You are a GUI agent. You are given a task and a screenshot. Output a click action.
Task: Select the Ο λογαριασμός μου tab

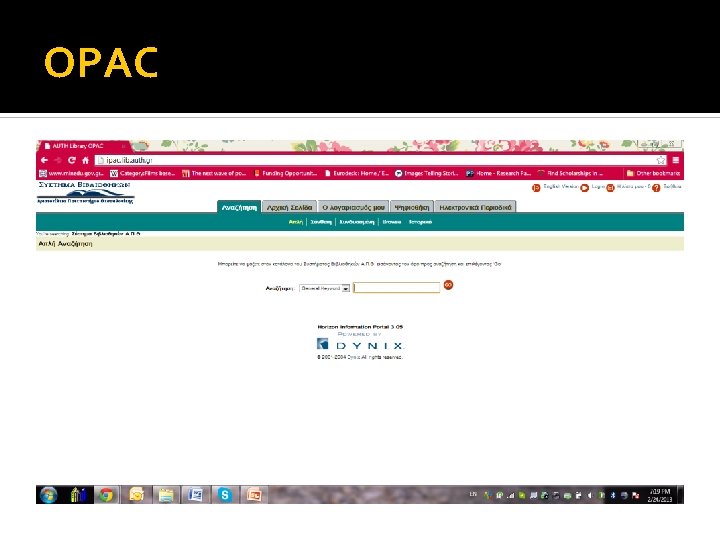353,208
